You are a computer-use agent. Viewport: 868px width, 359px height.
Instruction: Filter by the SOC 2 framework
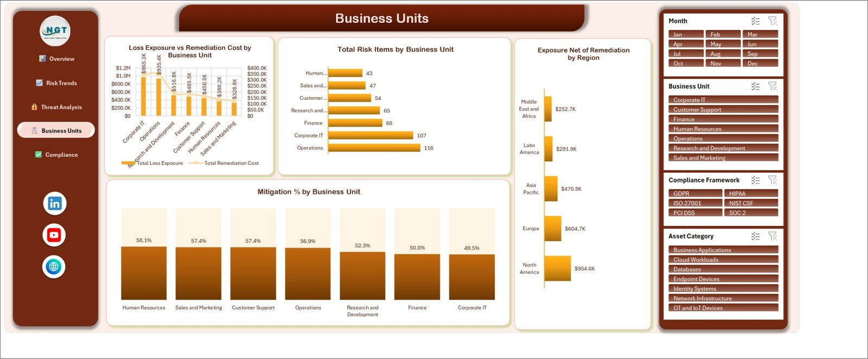pyautogui.click(x=751, y=213)
